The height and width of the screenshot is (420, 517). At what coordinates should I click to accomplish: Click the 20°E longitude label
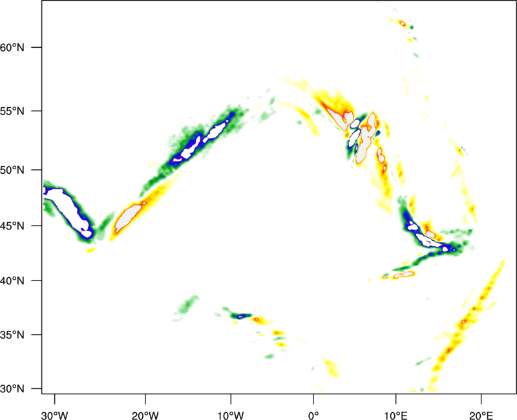tap(481, 415)
